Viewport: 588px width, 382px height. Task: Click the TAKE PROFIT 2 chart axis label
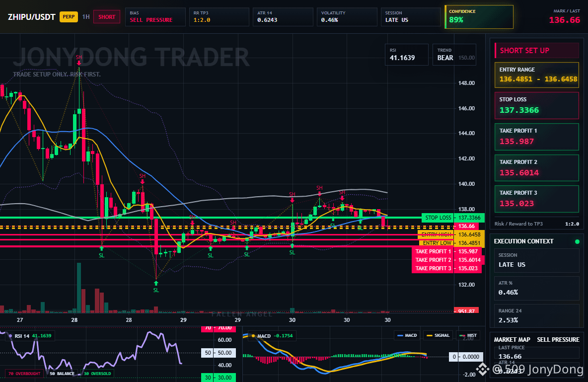448,260
